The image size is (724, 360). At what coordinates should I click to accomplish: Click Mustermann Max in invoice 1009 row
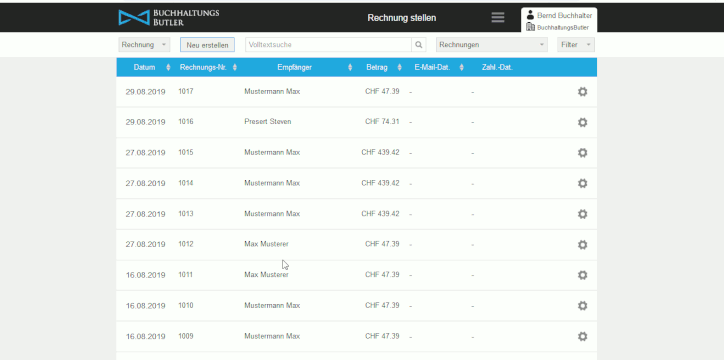pos(272,336)
